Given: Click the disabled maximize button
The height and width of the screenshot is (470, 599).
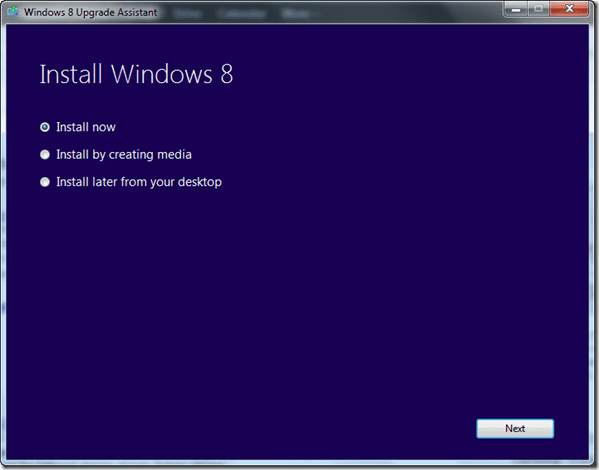Looking at the screenshot, I should coord(539,9).
